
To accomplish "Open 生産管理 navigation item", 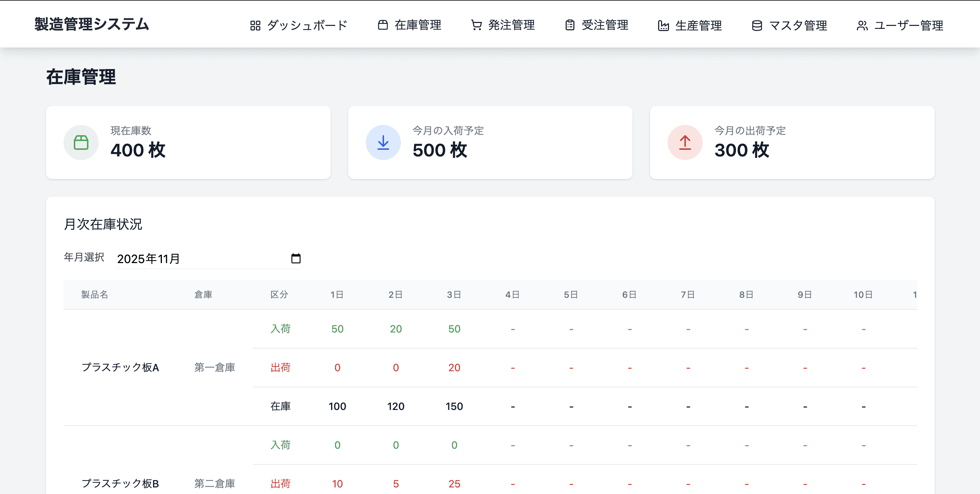I will tap(690, 26).
